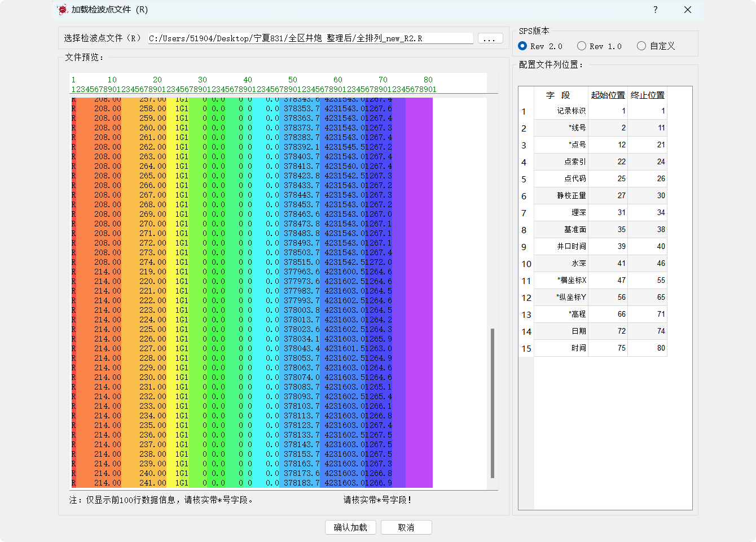Click the 点号 end position cell
Screen dimensions: 756x542
pyautogui.click(x=647, y=145)
